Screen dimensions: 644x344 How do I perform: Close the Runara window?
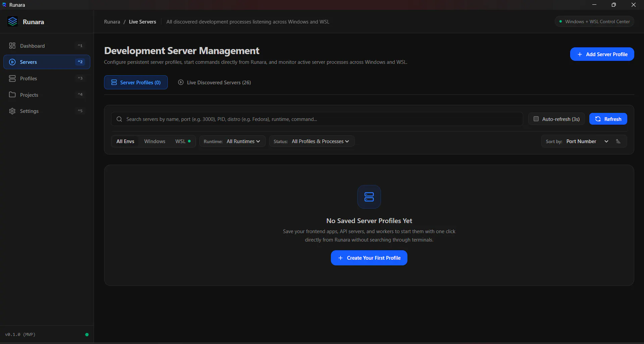634,5
